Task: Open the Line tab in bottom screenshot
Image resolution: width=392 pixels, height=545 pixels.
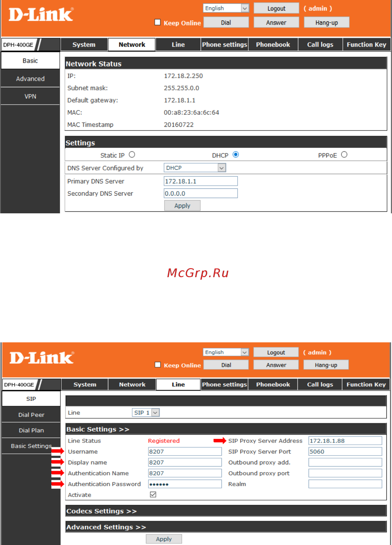Action: (x=178, y=384)
